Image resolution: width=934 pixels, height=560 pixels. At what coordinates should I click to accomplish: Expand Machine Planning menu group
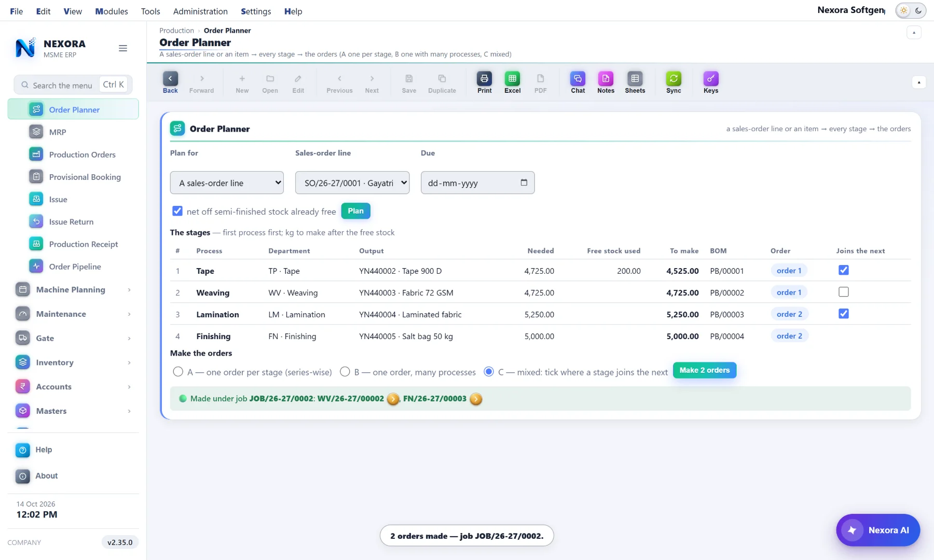73,289
